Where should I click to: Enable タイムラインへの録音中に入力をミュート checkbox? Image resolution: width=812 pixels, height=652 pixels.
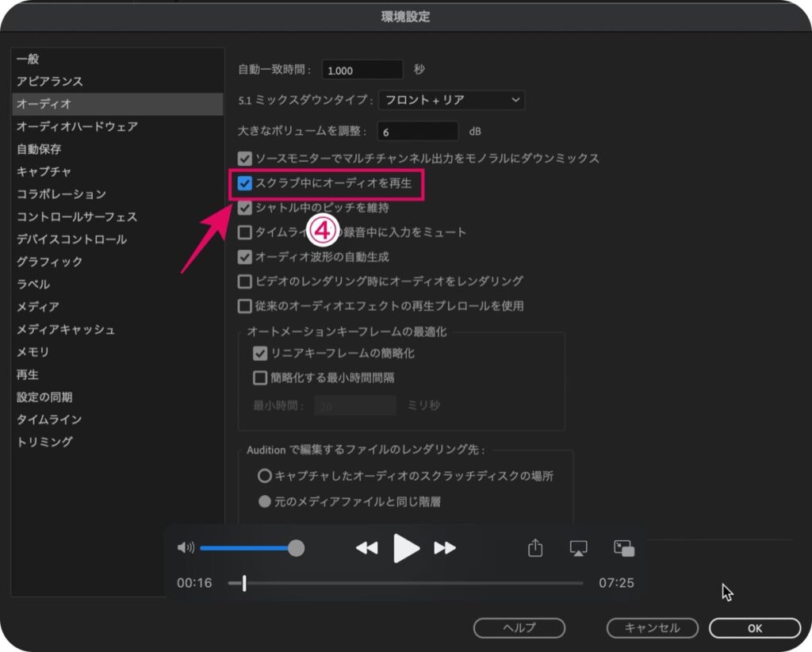click(244, 232)
